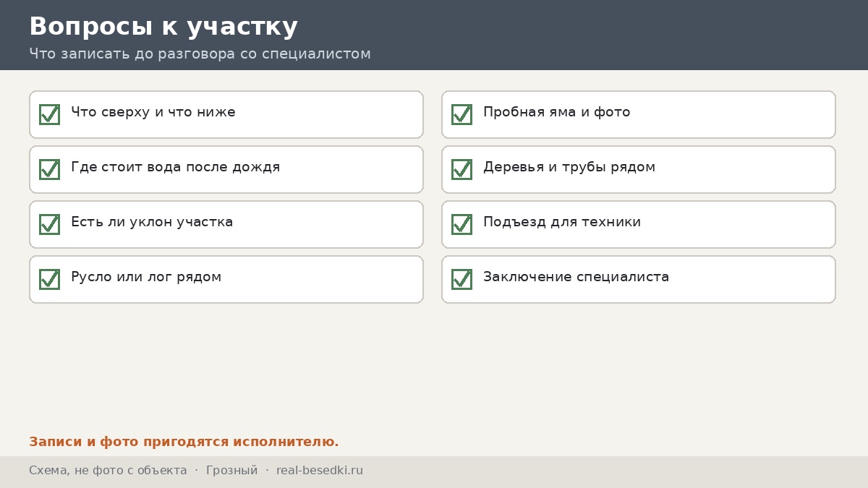
Task: Select the "Пробная яма и фото" label
Action: tap(557, 112)
